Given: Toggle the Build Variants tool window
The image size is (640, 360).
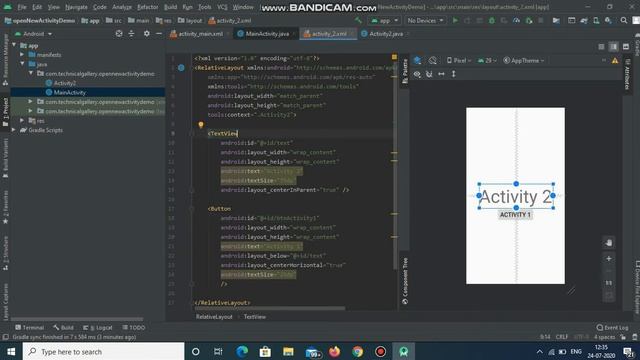Looking at the screenshot, I should coord(5,158).
